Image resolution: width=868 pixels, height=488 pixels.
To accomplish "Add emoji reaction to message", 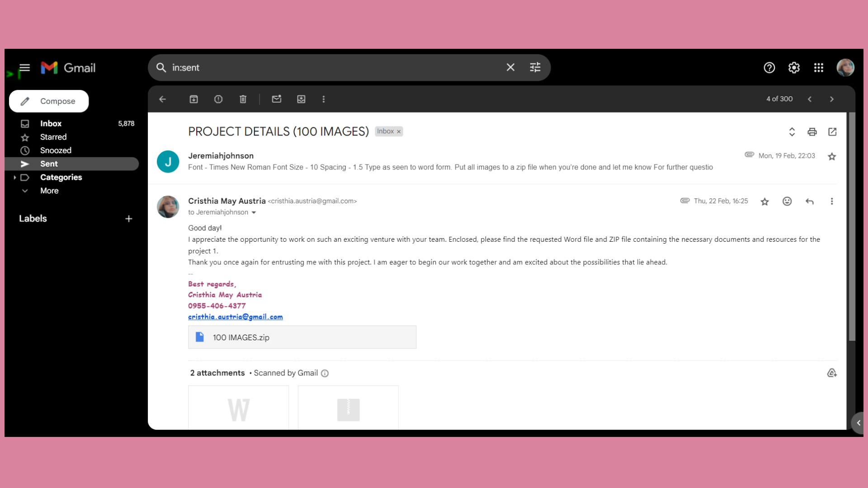I will [787, 202].
